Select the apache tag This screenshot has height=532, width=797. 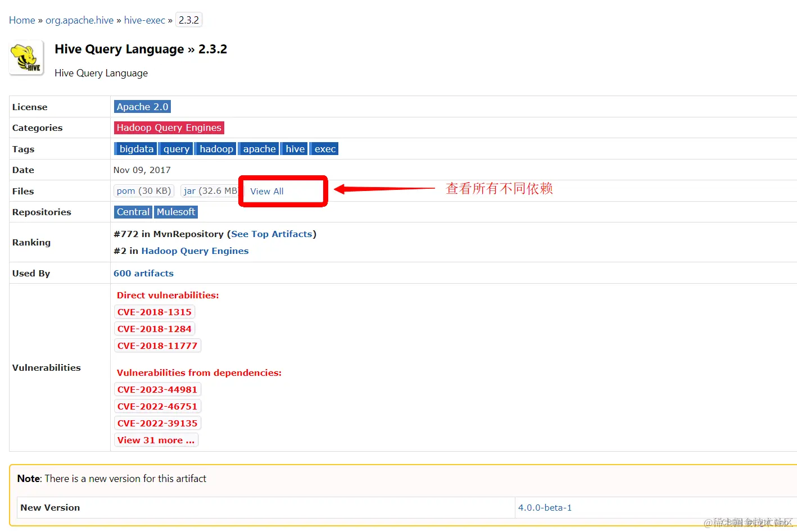pyautogui.click(x=259, y=149)
